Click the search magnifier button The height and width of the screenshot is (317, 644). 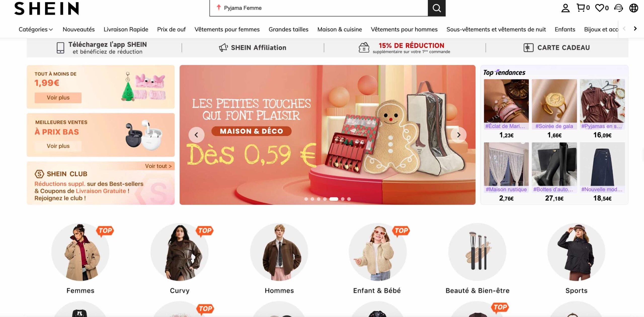(436, 8)
